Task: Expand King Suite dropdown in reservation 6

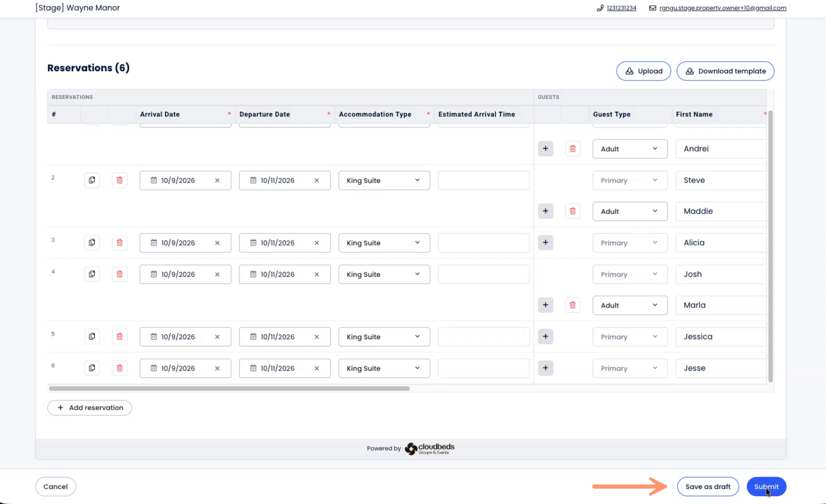Action: (384, 368)
